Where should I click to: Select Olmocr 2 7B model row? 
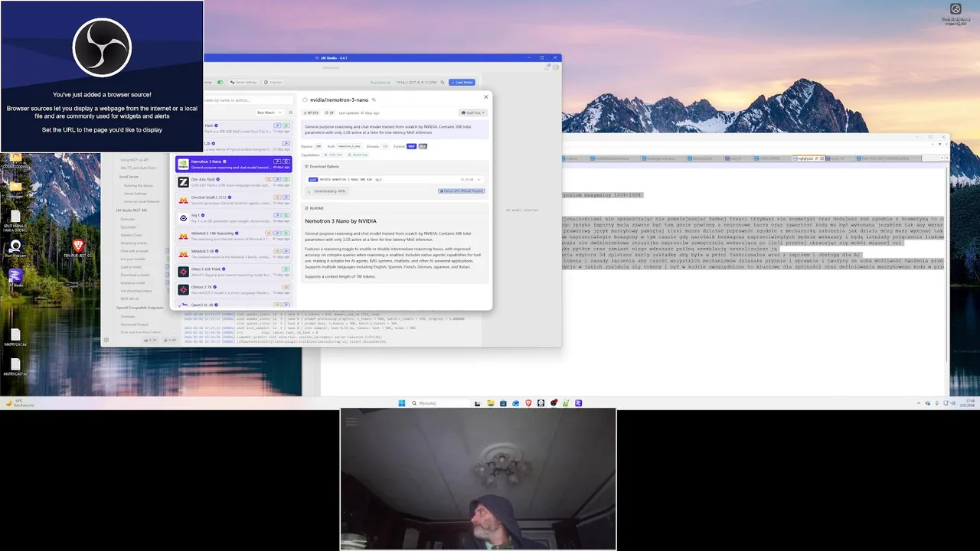tap(234, 289)
